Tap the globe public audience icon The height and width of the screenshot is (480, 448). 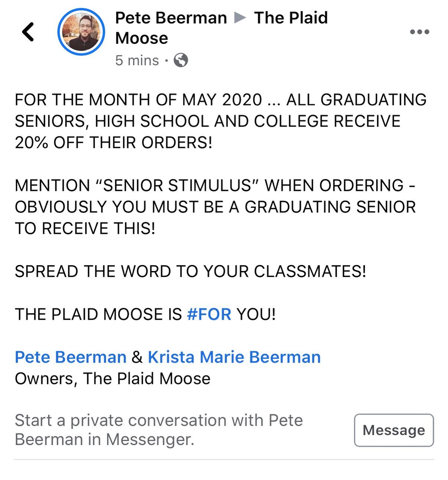181,60
